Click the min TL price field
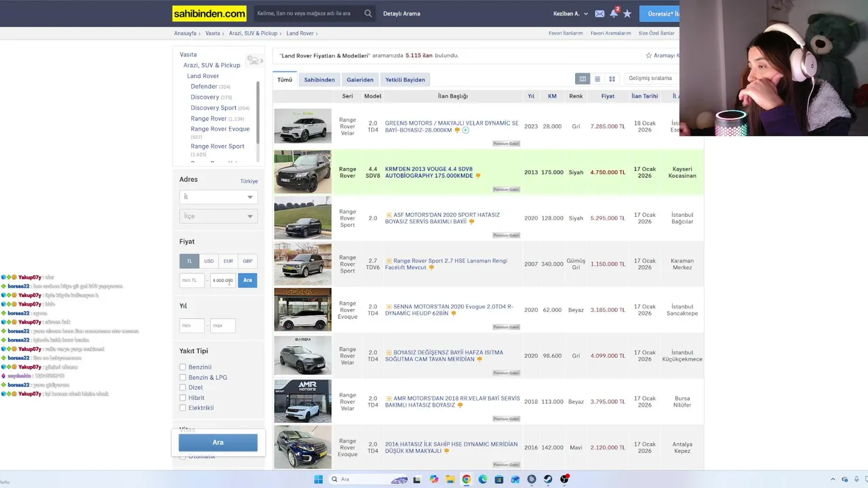The height and width of the screenshot is (488, 868). click(192, 280)
